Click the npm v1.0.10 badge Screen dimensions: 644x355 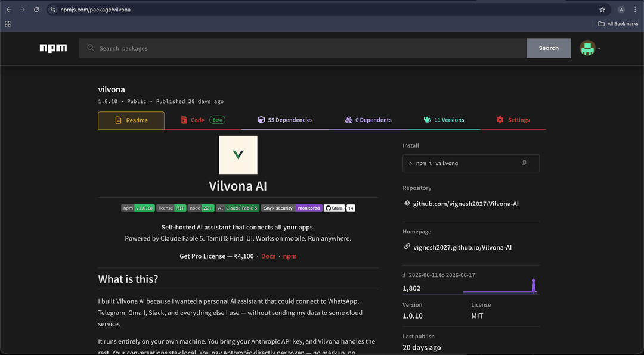click(x=138, y=208)
